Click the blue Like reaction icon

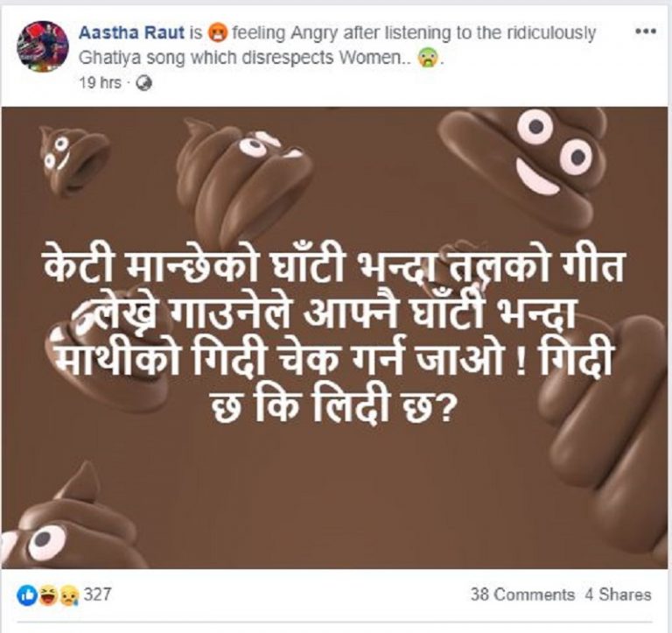pos(24,595)
